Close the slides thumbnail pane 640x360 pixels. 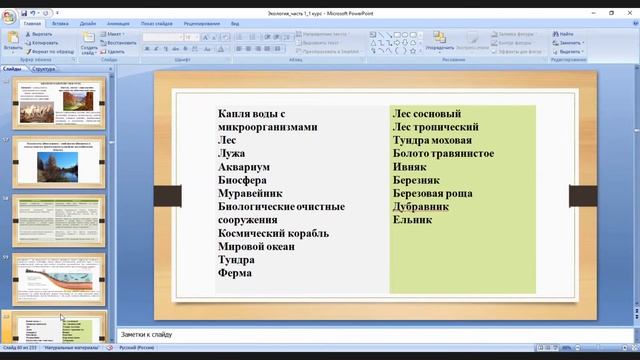tap(110, 69)
